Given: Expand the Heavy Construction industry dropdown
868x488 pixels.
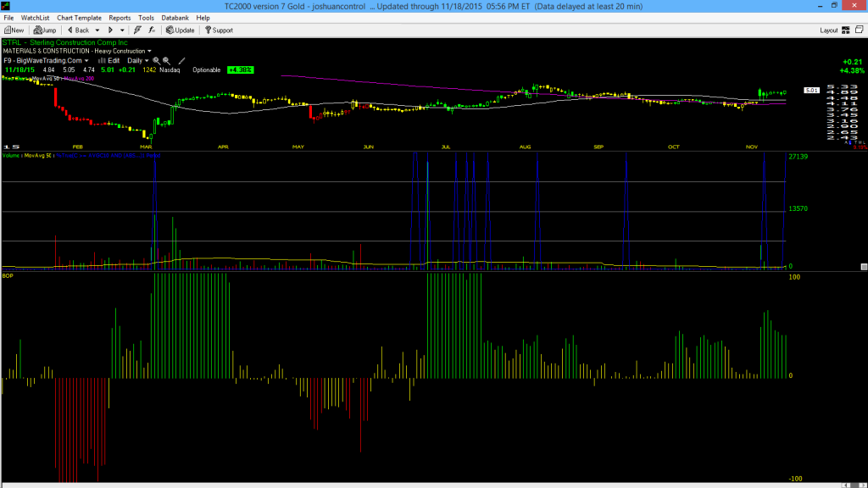Looking at the screenshot, I should [149, 52].
